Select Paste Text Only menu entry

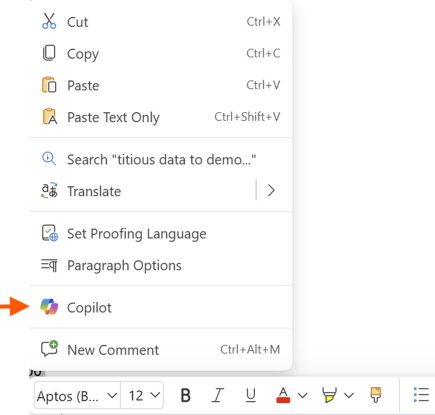coord(161,117)
